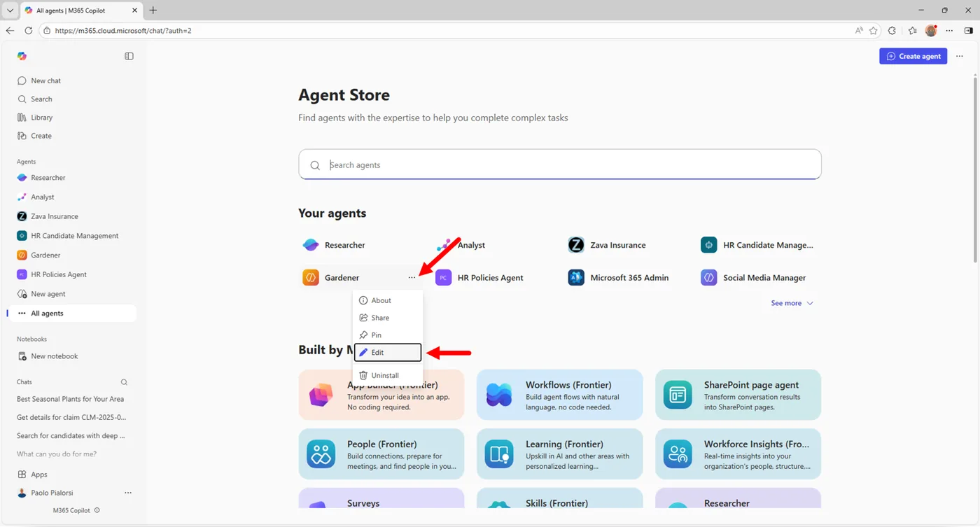The width and height of the screenshot is (980, 527).
Task: Create a New notebook
Action: pos(48,356)
